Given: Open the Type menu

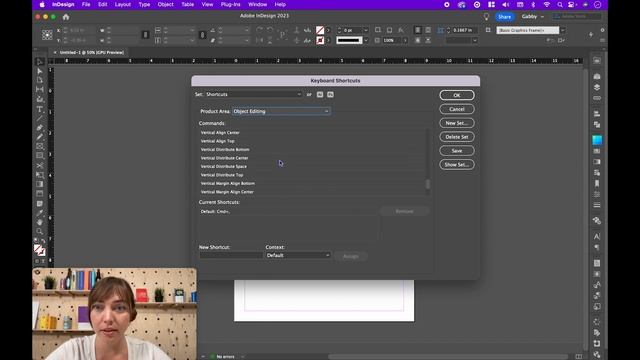Looking at the screenshot, I should click(x=144, y=4).
